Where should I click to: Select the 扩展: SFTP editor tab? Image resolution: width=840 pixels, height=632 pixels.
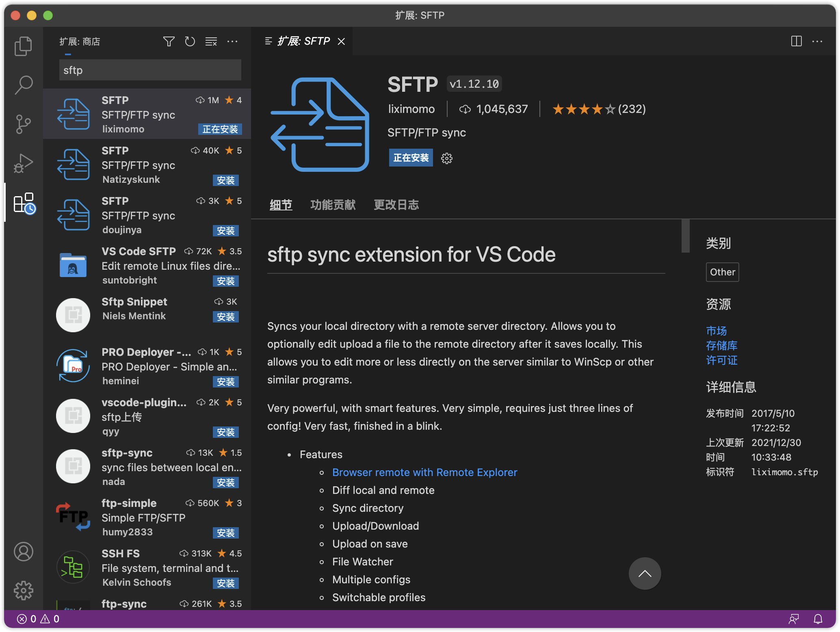pos(303,41)
